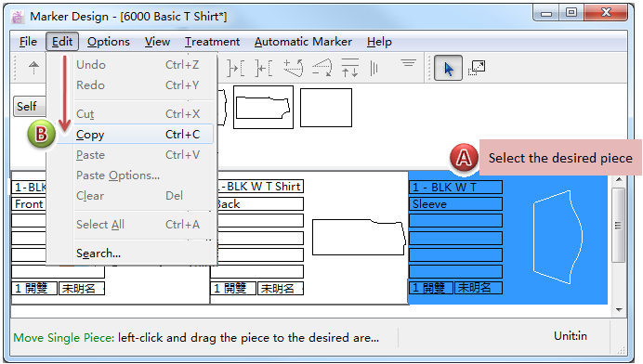
Task: Select the blue arrow pointer tool
Action: 448,68
